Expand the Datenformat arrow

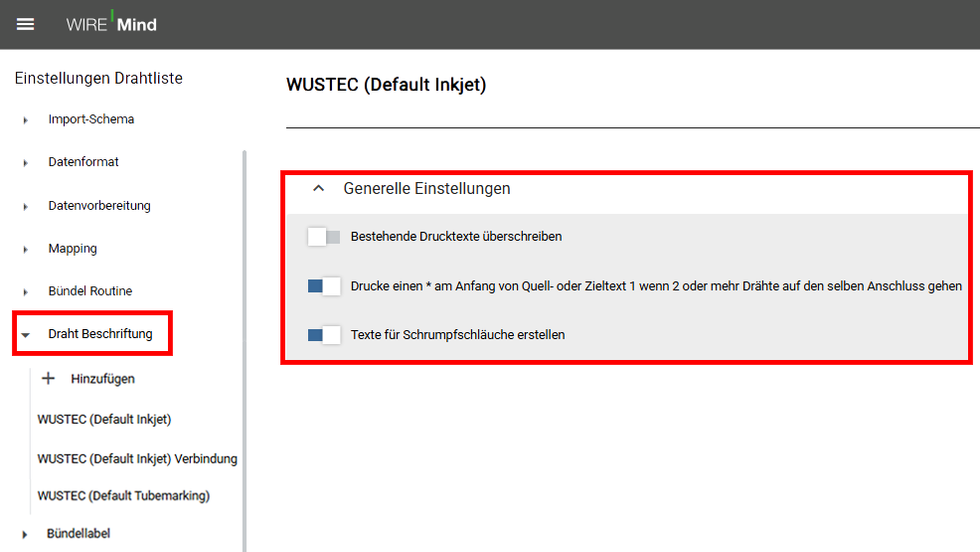point(25,163)
